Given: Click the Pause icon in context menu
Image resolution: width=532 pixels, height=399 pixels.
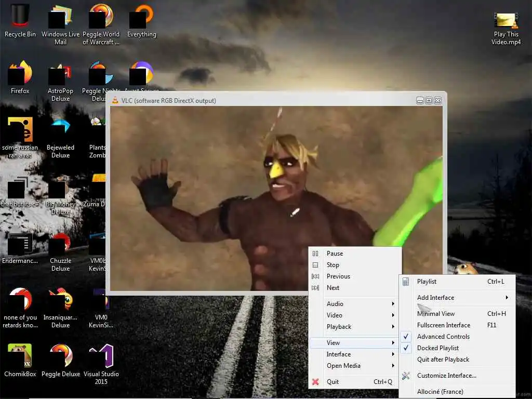Looking at the screenshot, I should point(315,254).
